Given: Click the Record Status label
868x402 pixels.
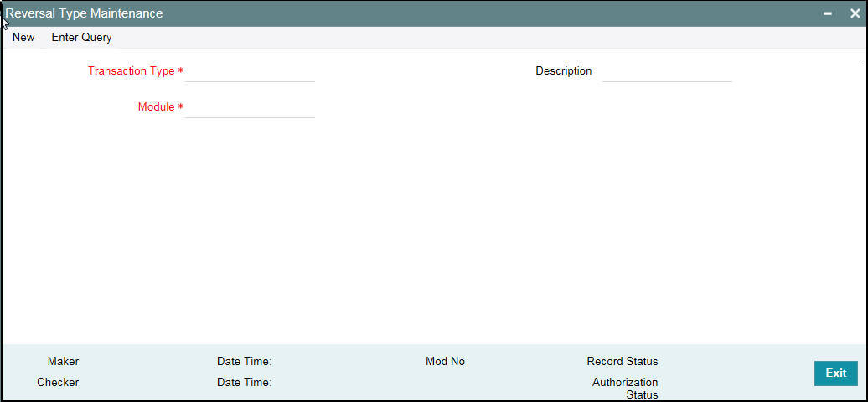Looking at the screenshot, I should [x=623, y=362].
